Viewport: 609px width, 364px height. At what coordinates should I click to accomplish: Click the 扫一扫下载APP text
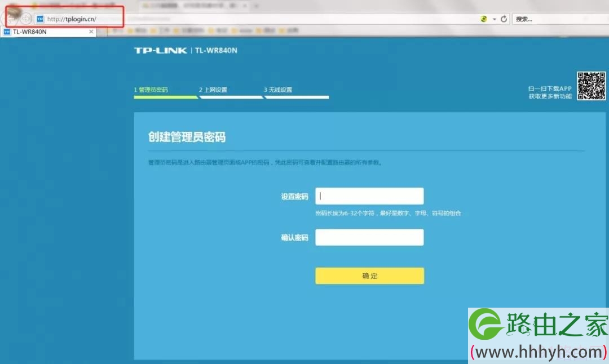point(550,88)
